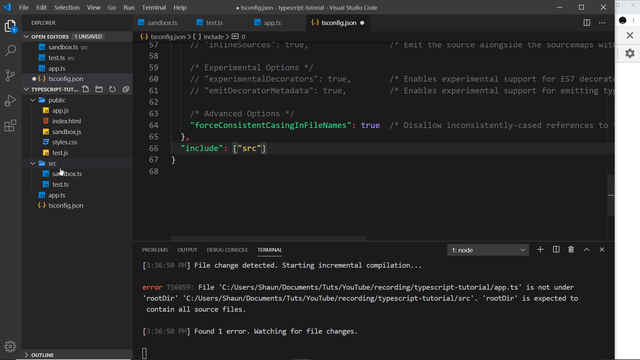Collapse all folders in explorer

126,89
